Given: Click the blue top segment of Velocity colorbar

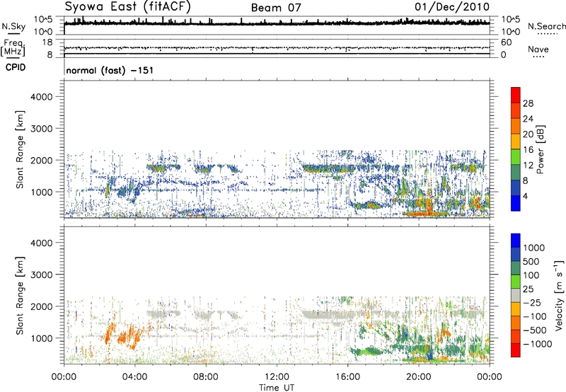Looking at the screenshot, I should click(516, 241).
